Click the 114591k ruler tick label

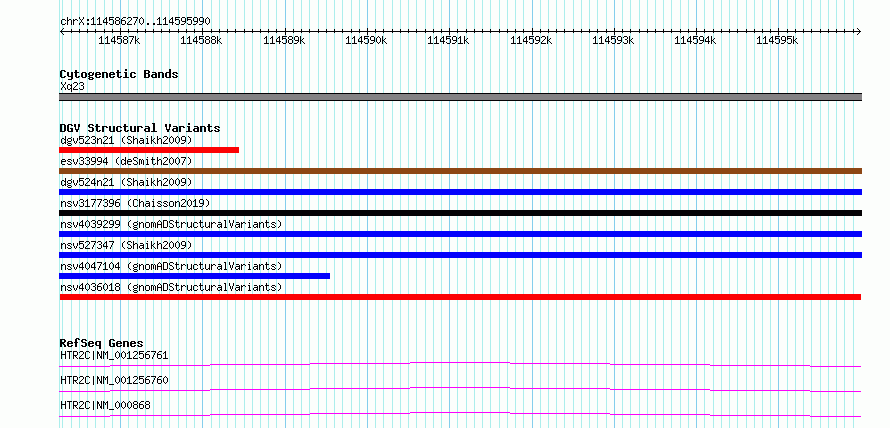(x=448, y=40)
